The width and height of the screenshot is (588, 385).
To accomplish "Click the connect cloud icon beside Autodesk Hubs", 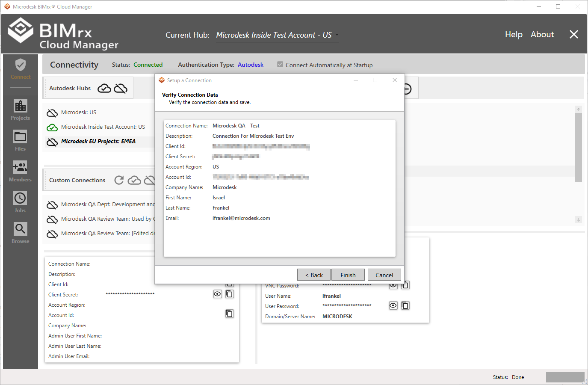I will point(104,89).
